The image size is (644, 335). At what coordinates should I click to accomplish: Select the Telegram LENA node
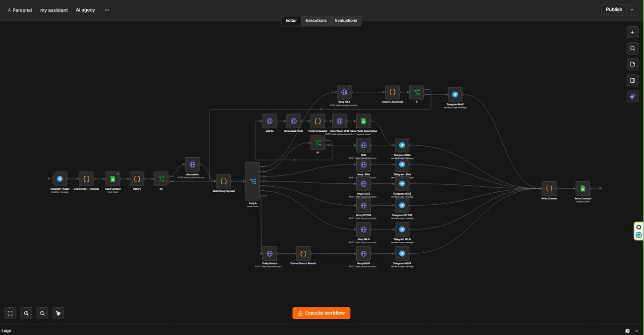tap(402, 165)
